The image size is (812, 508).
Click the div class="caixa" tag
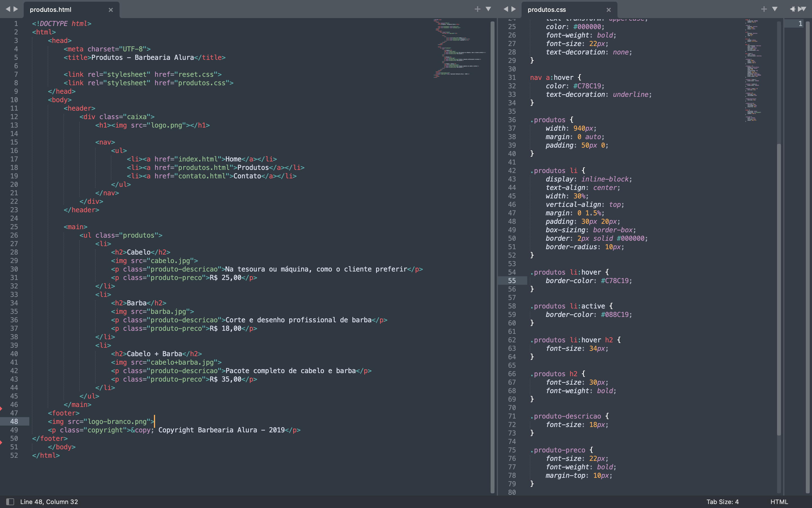(117, 117)
